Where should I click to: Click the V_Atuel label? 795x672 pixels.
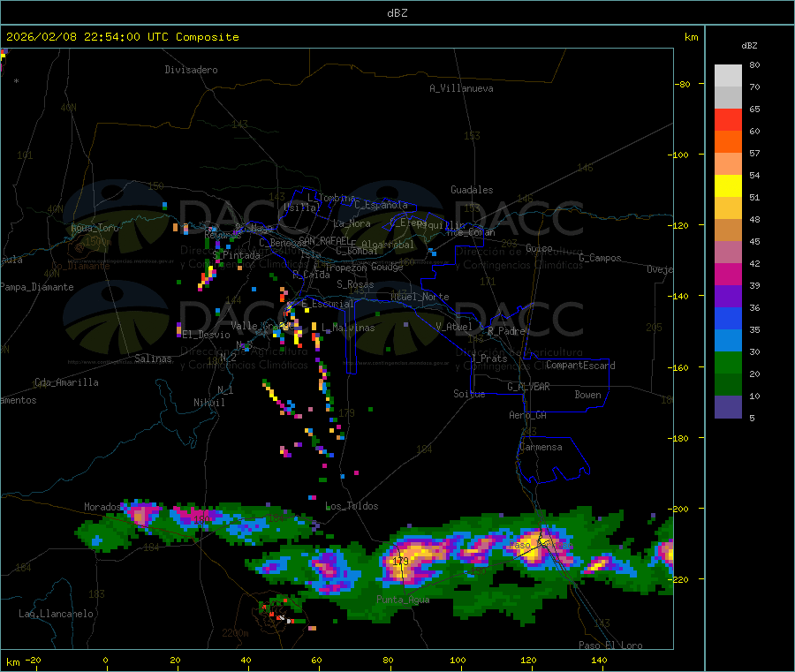454,327
